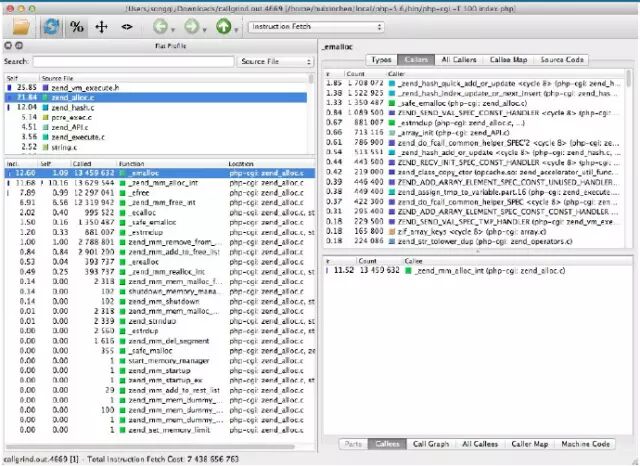The height and width of the screenshot is (466, 640).
Task: Reload the profile data with refresh icon
Action: 51,27
